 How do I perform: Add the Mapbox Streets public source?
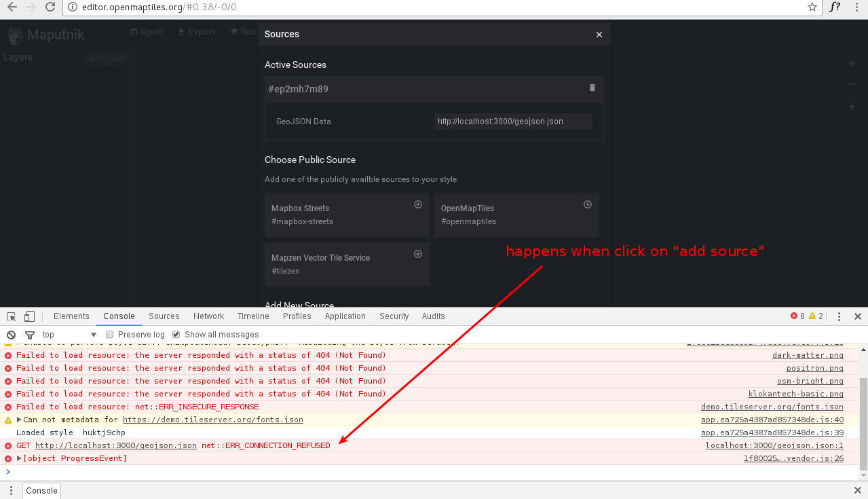[418, 204]
